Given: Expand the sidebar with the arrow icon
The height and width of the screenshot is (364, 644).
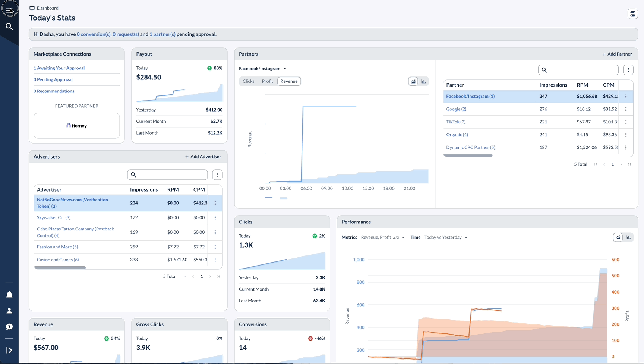Looking at the screenshot, I should 9,350.
